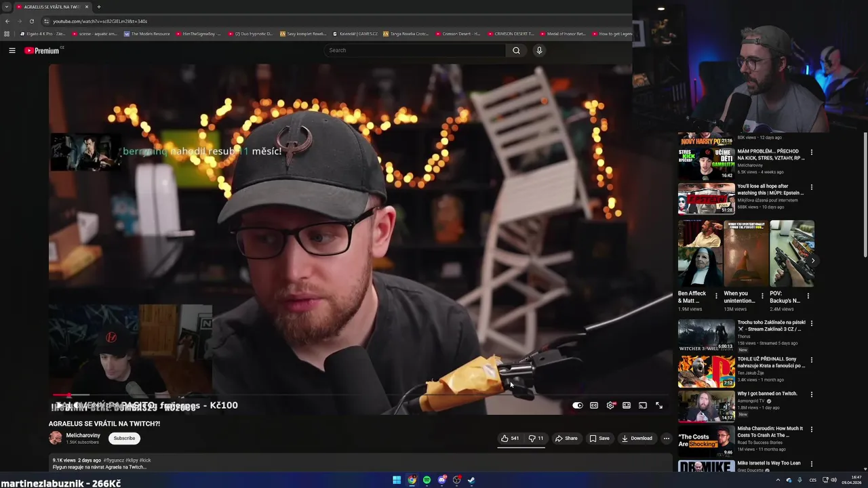
Task: Open The Models Resource bookmark
Action: 147,33
